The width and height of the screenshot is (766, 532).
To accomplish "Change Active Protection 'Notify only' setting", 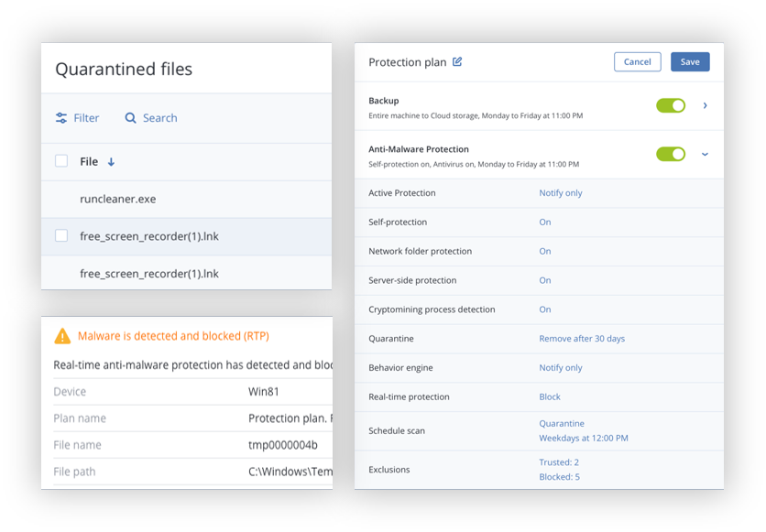I will 561,193.
